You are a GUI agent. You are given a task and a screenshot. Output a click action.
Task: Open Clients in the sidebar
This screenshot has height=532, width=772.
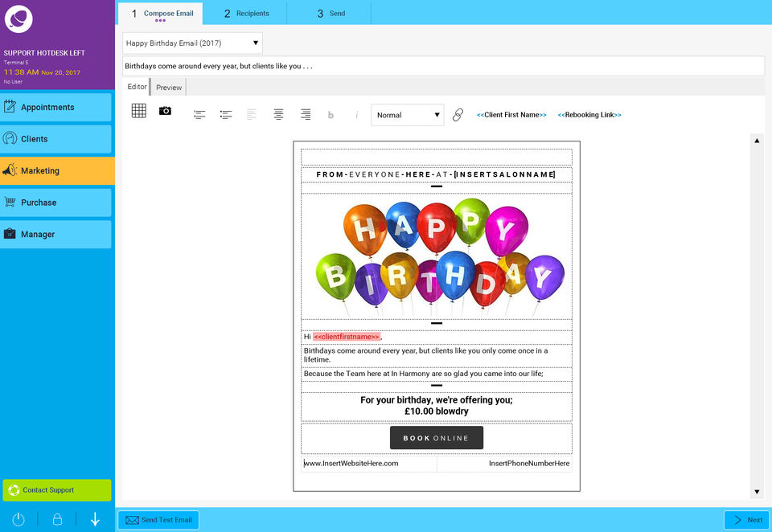(x=56, y=139)
